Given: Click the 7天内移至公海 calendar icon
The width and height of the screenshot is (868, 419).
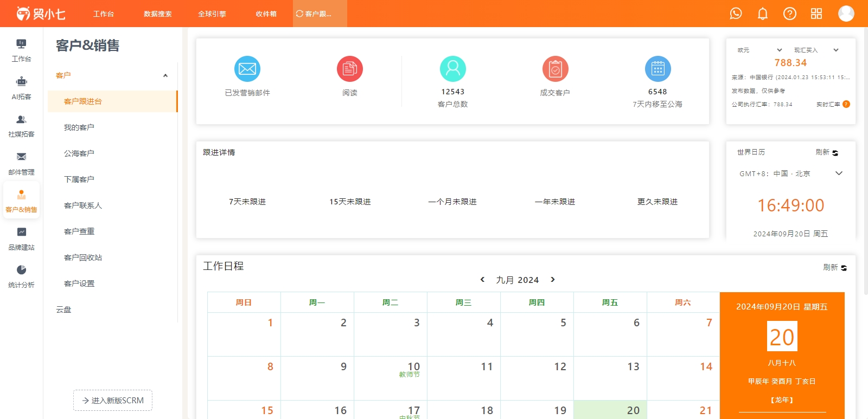Looking at the screenshot, I should (x=658, y=69).
